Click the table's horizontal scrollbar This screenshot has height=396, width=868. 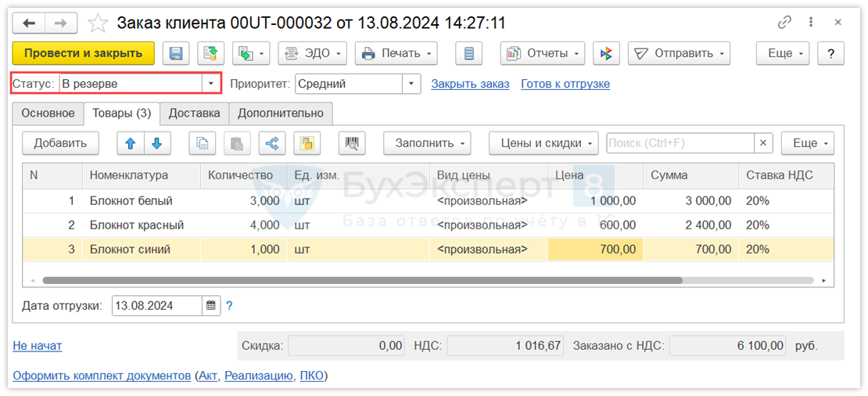363,280
